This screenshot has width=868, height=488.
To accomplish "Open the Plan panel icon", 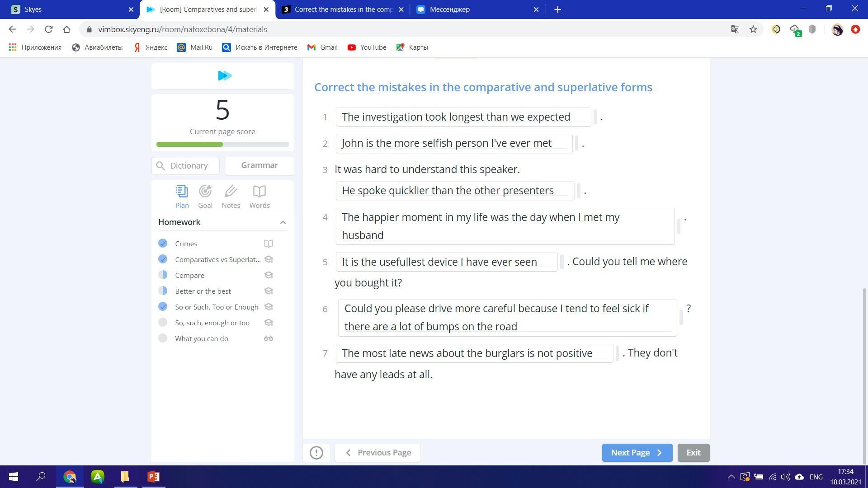I will (182, 192).
